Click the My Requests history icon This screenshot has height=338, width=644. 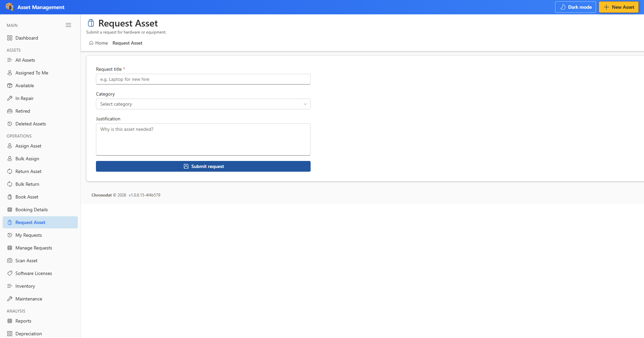tap(10, 235)
